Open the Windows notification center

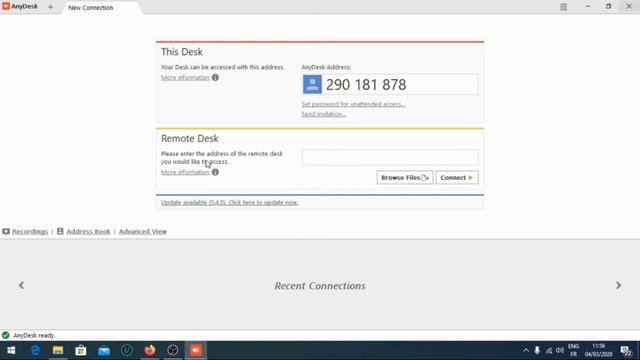coord(626,351)
